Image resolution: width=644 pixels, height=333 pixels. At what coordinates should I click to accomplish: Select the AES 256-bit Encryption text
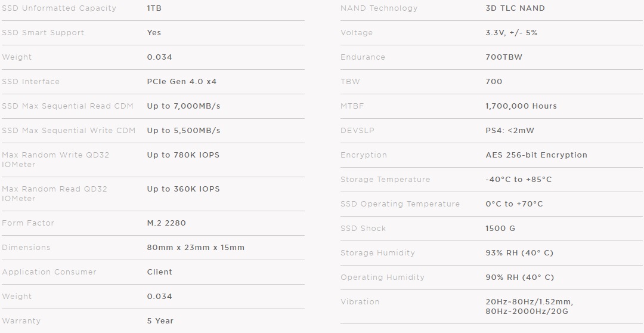tap(536, 155)
